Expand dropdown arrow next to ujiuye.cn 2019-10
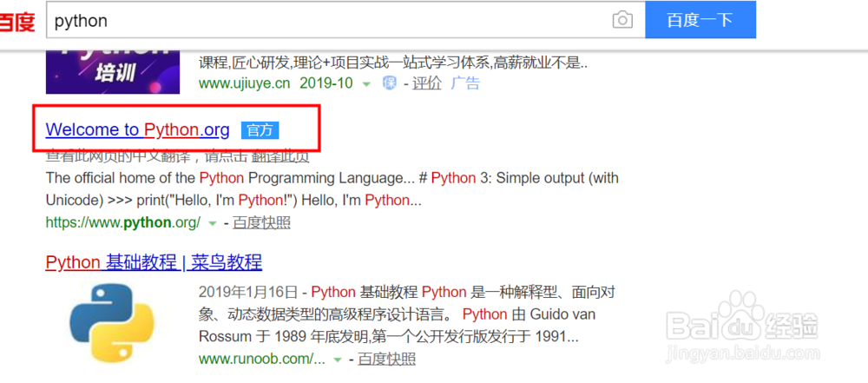 (x=366, y=83)
